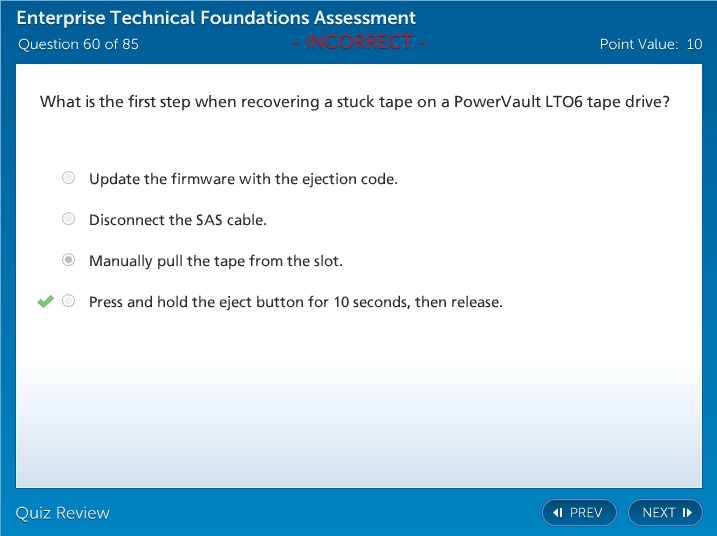Select the 'Press and hold the eject button' radio

(x=68, y=301)
